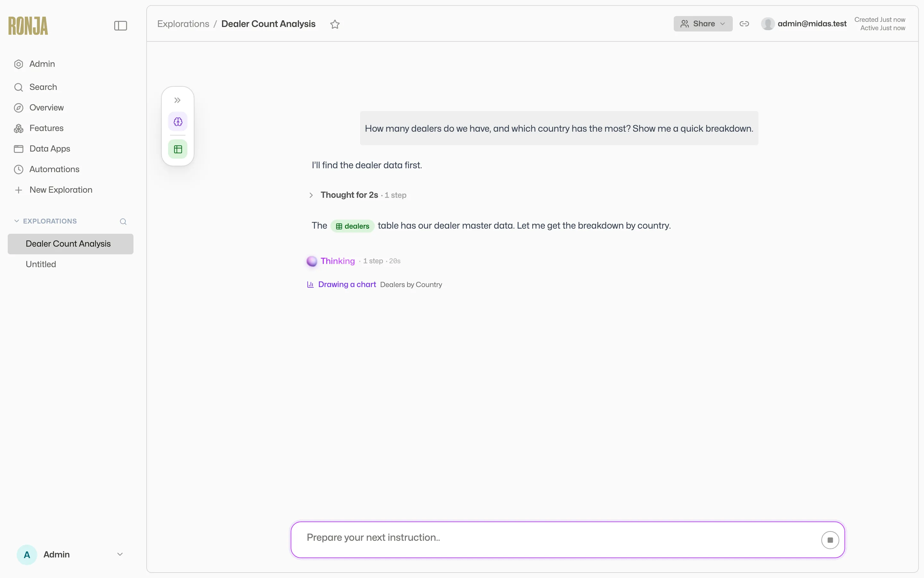Click the user question message bubble
Screen dimensions: 924x578
pos(559,128)
